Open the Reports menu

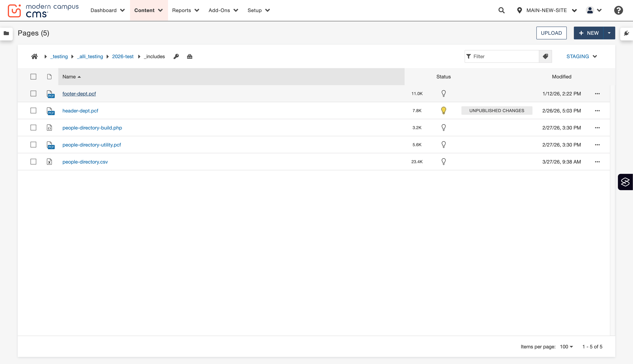pyautogui.click(x=185, y=10)
